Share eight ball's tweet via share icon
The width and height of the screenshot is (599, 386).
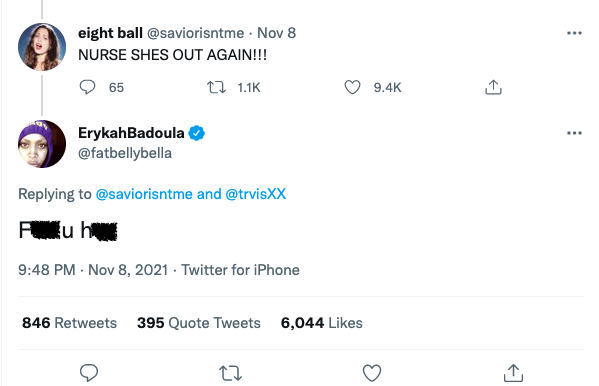tap(493, 87)
